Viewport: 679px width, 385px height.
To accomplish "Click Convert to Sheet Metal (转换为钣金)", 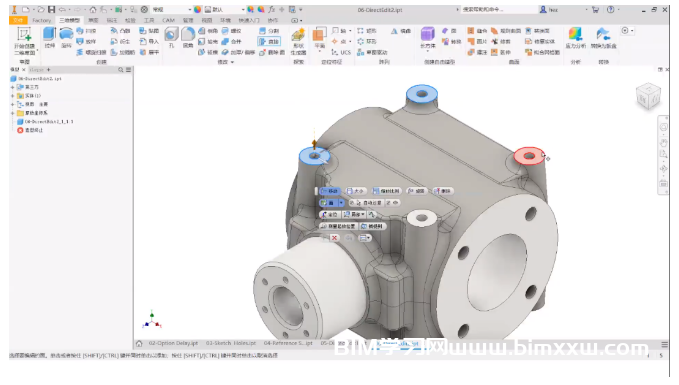I will [x=603, y=38].
